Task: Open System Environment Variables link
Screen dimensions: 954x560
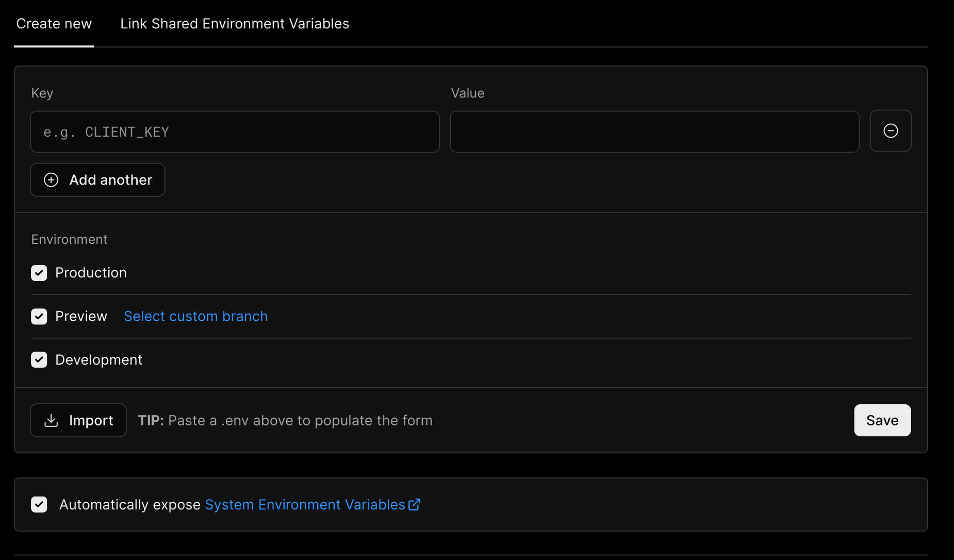Action: pos(305,505)
